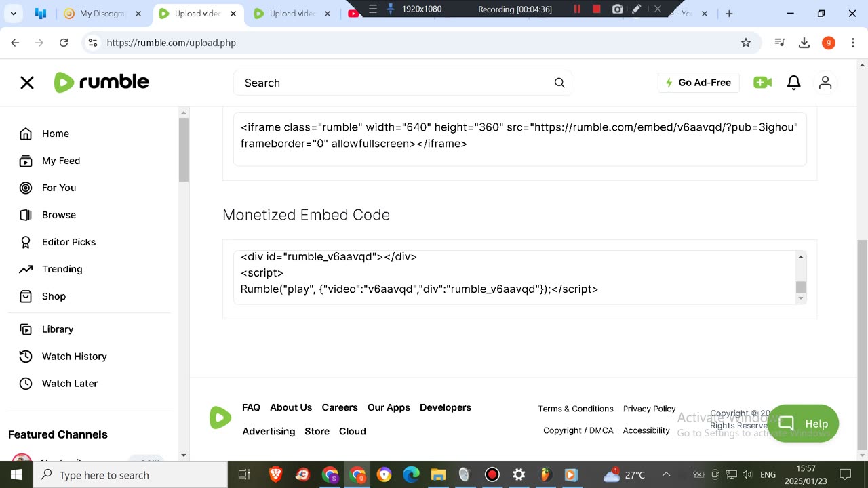868x488 pixels.
Task: Open the notifications bell
Action: point(793,83)
